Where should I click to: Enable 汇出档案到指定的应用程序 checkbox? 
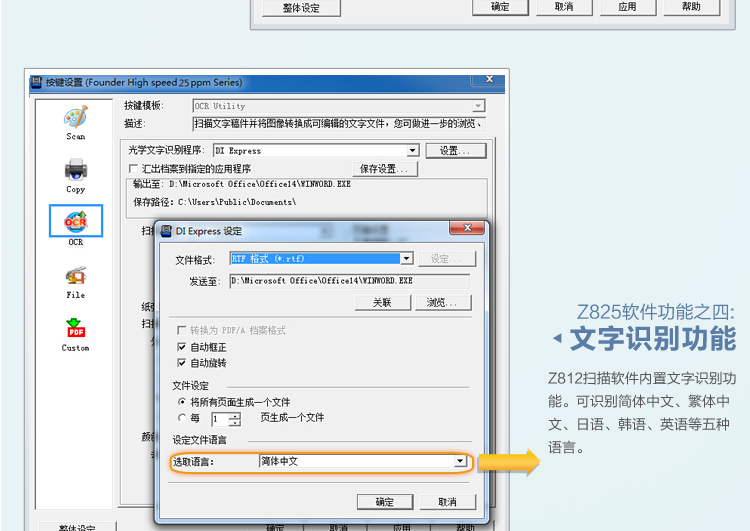pyautogui.click(x=134, y=169)
